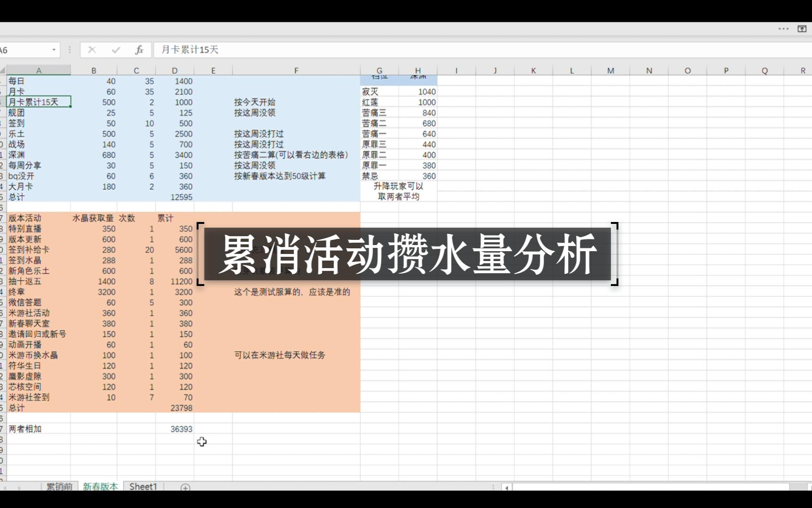Select the cell 米游币换水晶
Viewport: 812px width, 508px height.
coord(39,355)
